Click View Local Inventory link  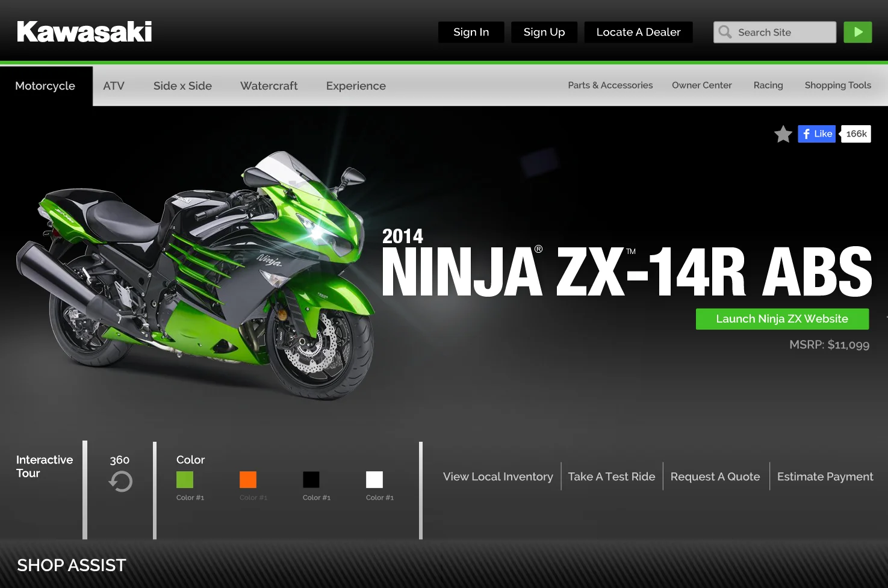point(498,477)
